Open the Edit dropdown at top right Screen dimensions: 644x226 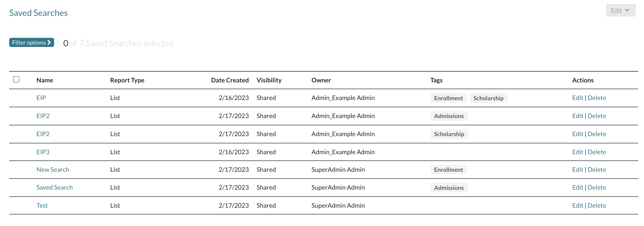pyautogui.click(x=620, y=10)
